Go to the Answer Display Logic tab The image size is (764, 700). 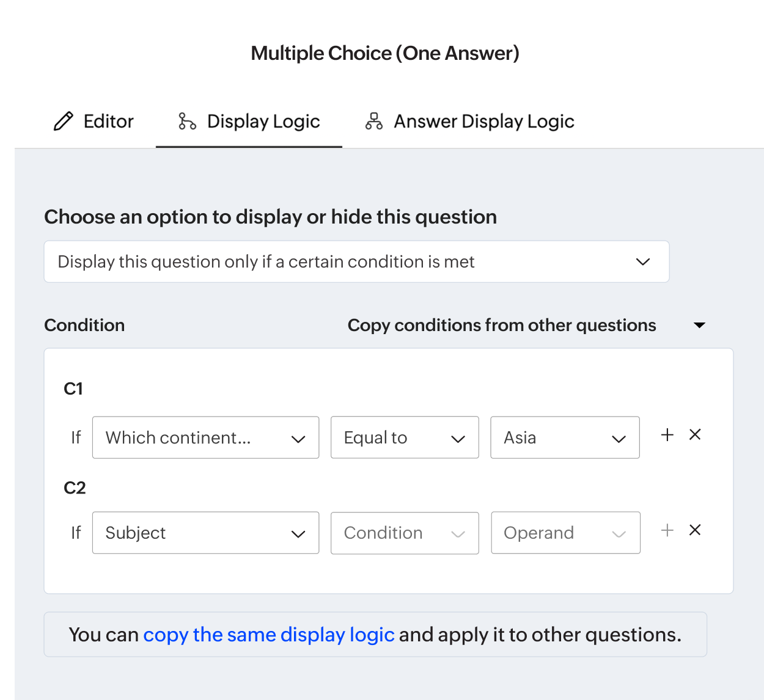click(x=483, y=122)
